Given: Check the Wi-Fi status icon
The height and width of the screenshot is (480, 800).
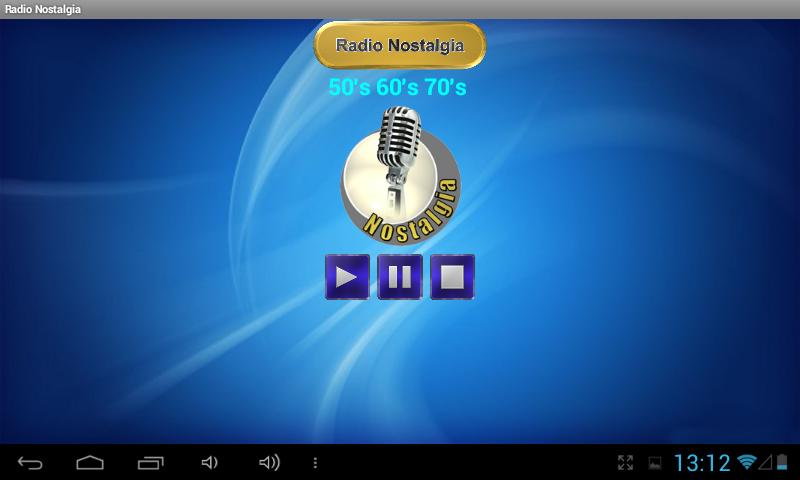Looking at the screenshot, I should click(x=746, y=462).
